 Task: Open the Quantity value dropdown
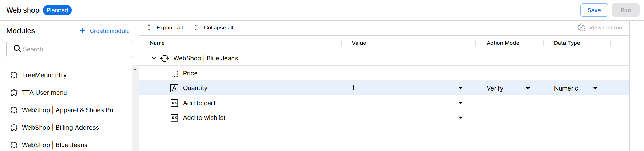[x=461, y=88]
